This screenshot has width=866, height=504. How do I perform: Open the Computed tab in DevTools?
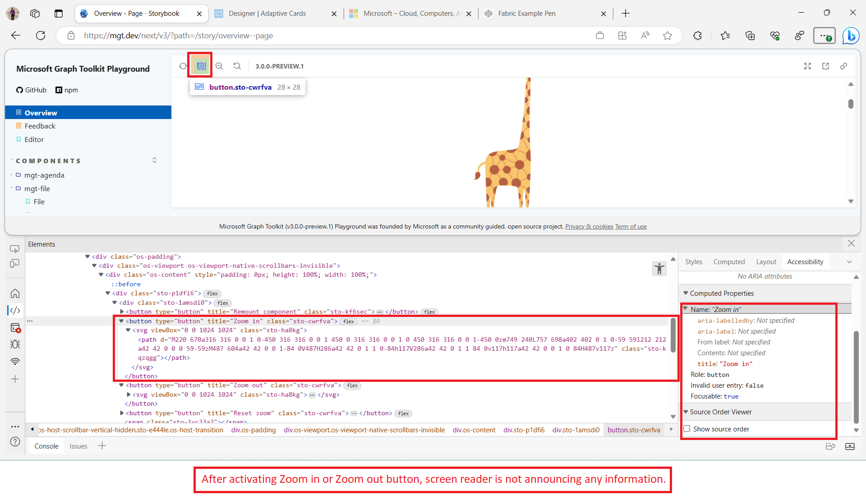click(x=729, y=261)
